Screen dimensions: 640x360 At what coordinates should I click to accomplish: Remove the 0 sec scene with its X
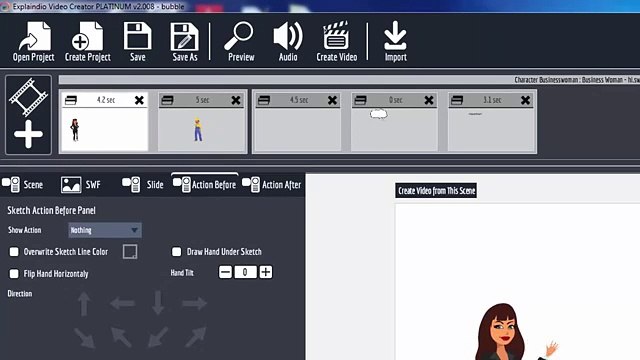[429, 100]
